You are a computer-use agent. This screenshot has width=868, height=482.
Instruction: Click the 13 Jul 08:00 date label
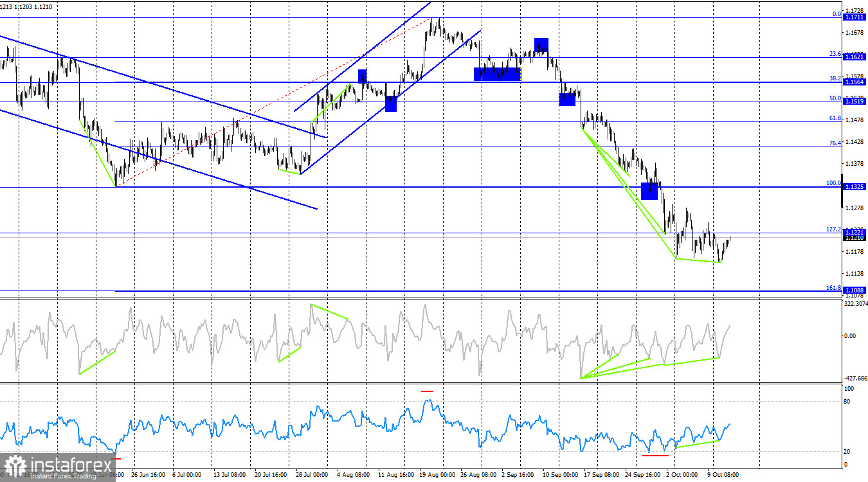pyautogui.click(x=230, y=476)
